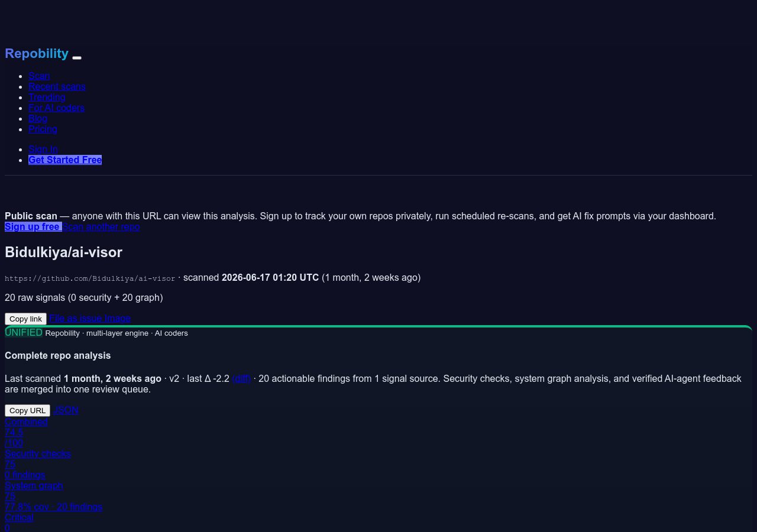Open the Scan nav link
Screen dimensions: 757x532
39,76
